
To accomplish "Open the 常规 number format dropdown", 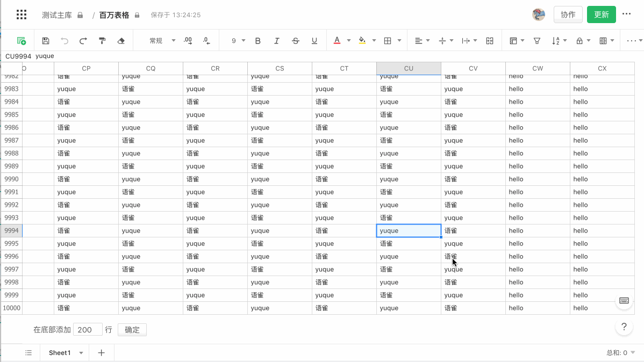I will 161,40.
